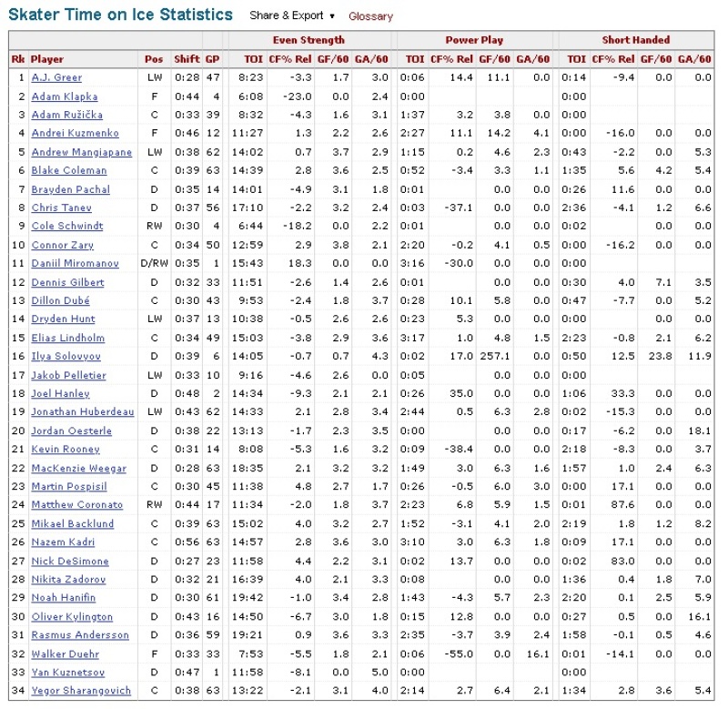728x709 pixels.
Task: Open Elias Lindholm player link
Action: (x=67, y=338)
